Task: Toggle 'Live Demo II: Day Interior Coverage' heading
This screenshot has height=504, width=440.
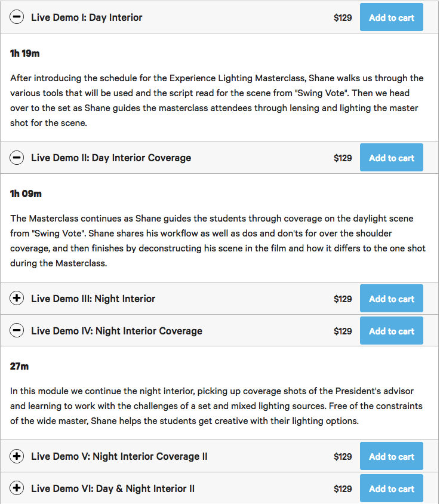Action: pyautogui.click(x=111, y=158)
